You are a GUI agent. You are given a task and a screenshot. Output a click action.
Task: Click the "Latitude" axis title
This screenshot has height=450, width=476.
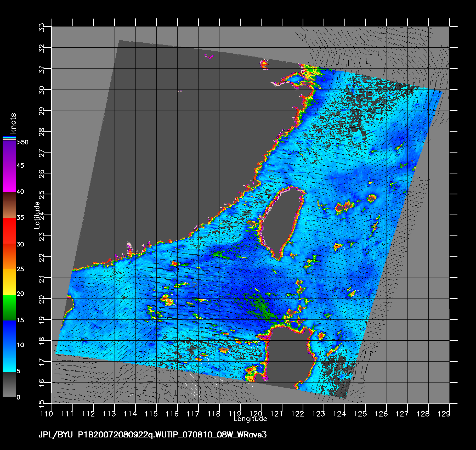pyautogui.click(x=37, y=215)
